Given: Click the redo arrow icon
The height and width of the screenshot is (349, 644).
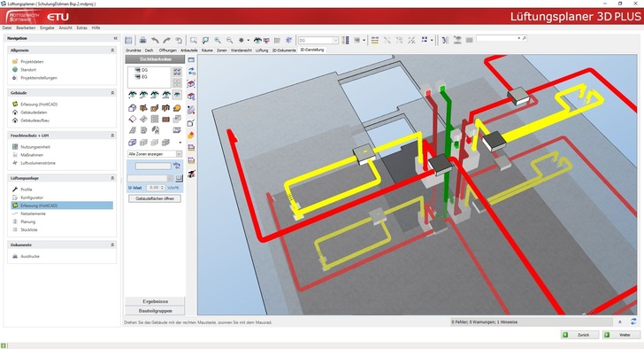Looking at the screenshot, I should click(166, 40).
